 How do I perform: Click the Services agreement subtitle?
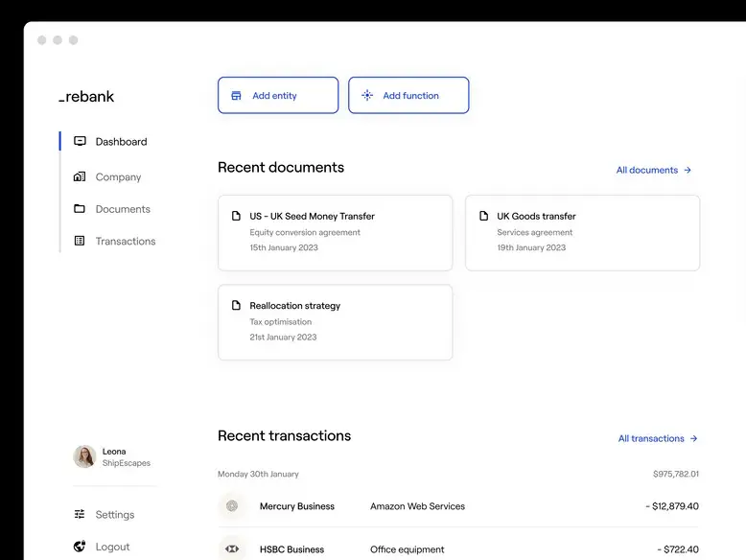535,232
